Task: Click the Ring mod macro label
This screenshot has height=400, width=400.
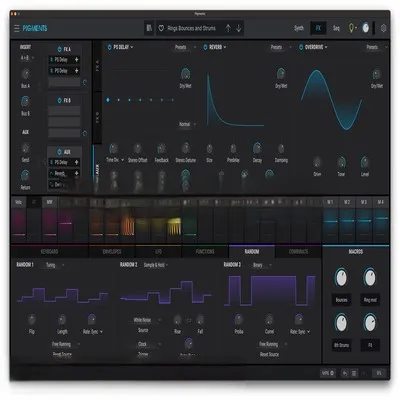Action: click(370, 300)
